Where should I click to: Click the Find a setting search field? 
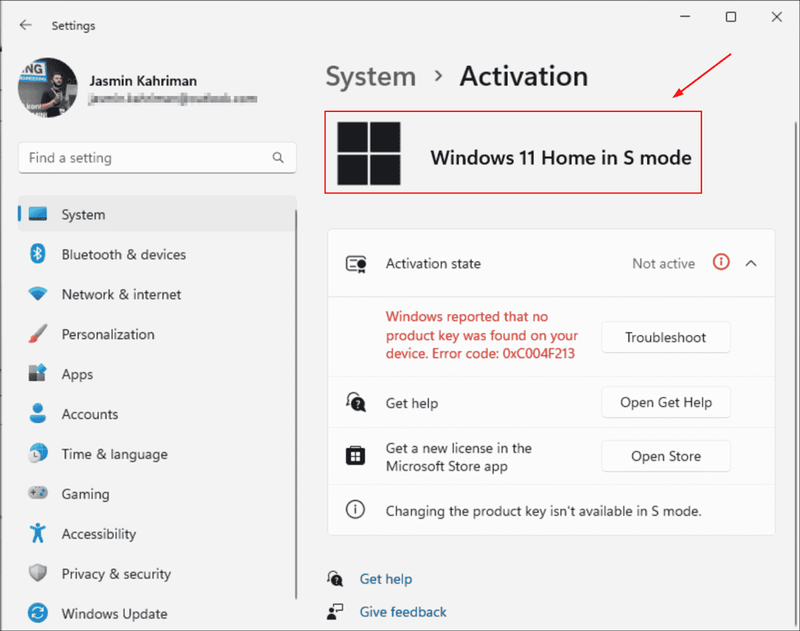[157, 158]
